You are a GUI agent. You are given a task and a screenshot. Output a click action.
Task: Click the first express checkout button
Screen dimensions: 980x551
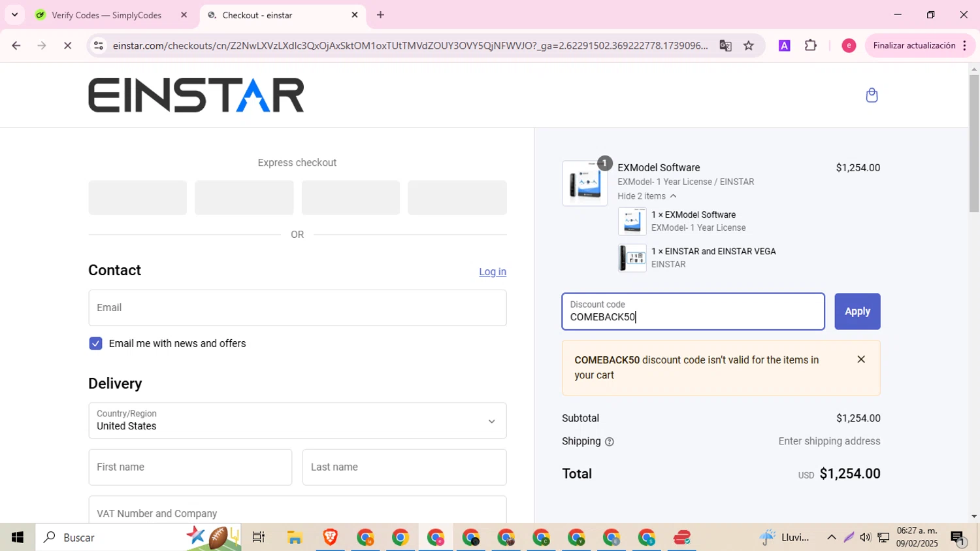point(137,198)
